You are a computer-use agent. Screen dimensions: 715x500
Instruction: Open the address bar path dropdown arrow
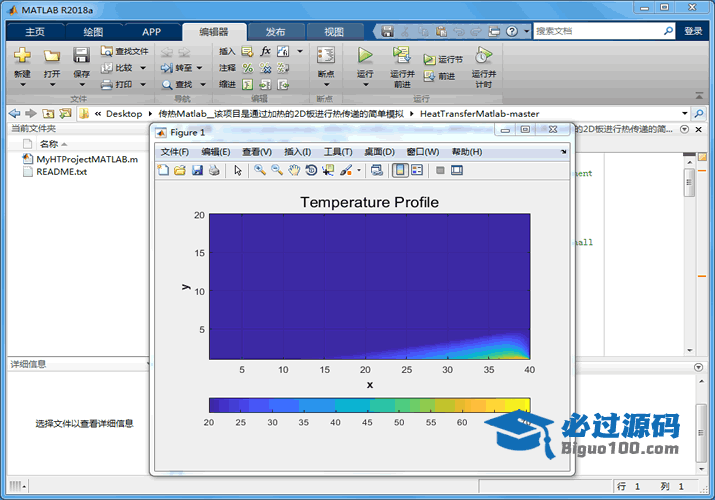(684, 113)
